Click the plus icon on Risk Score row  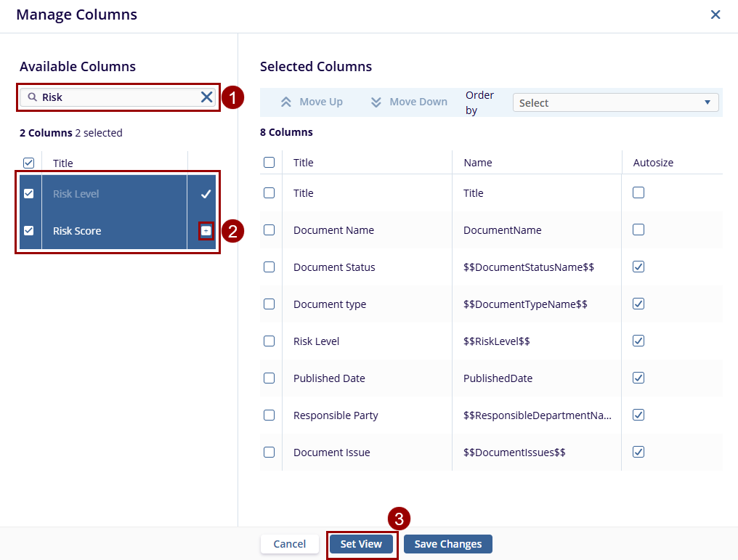pyautogui.click(x=206, y=231)
